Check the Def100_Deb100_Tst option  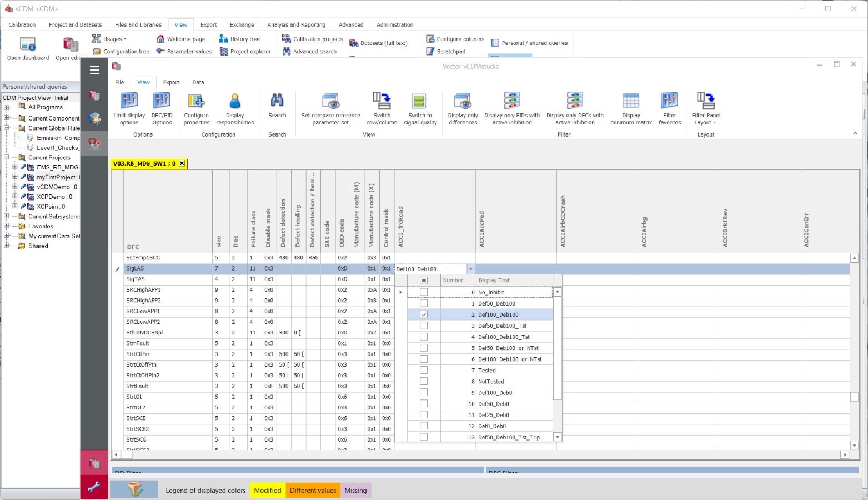(424, 337)
